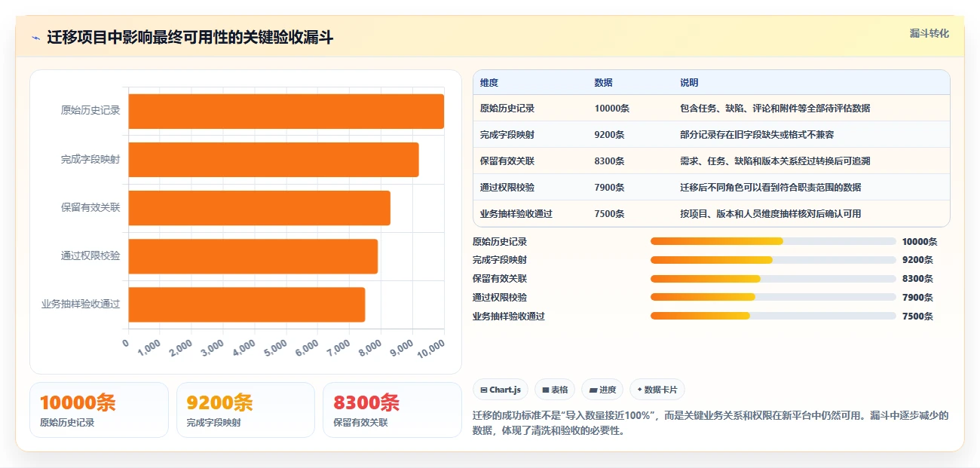
Task: Click the chart axis label 业务抽样验收通过
Action: click(x=81, y=304)
